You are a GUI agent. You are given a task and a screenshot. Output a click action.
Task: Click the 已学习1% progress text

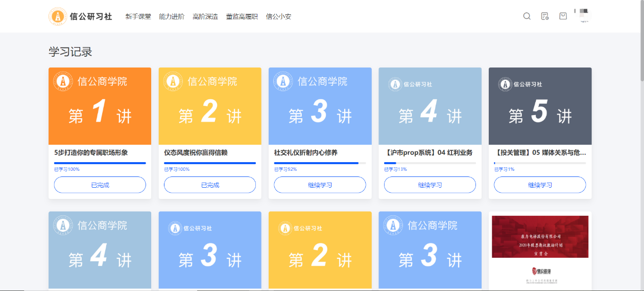point(504,169)
